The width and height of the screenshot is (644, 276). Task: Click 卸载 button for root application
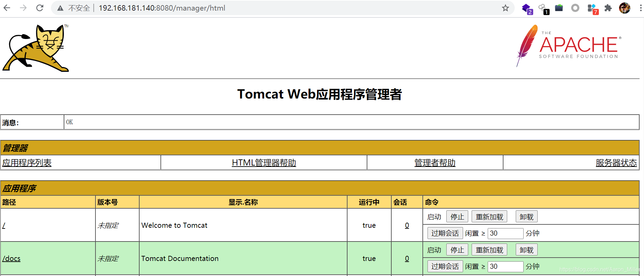tap(527, 217)
